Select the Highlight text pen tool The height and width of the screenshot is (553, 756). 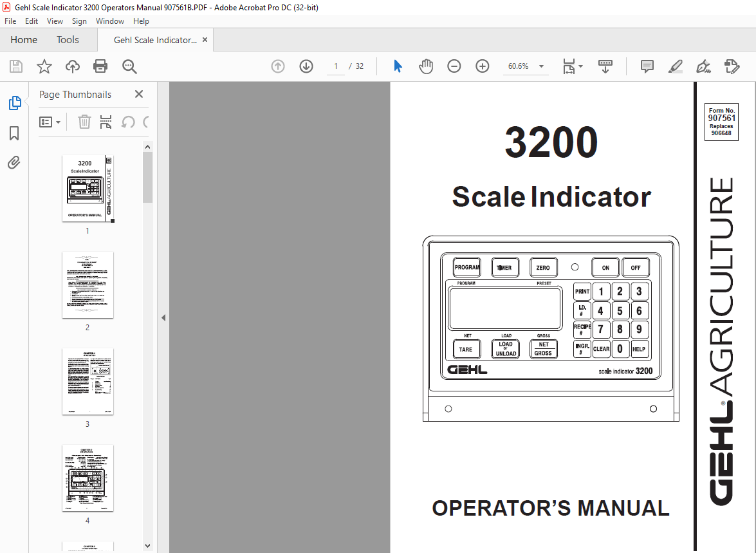click(x=676, y=66)
